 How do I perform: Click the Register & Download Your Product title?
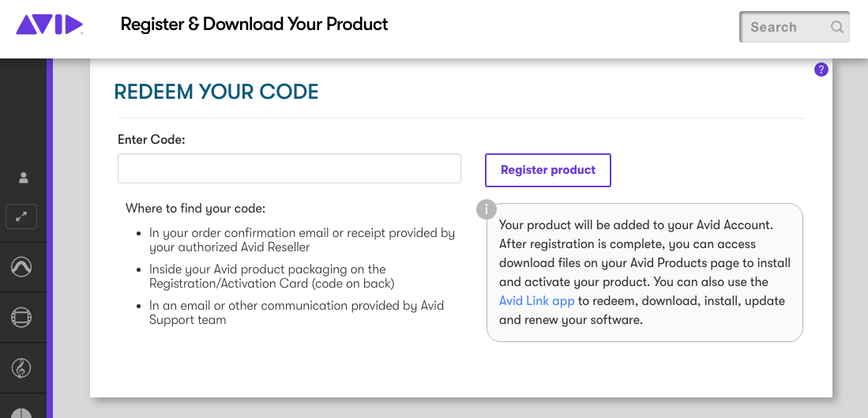point(254,24)
